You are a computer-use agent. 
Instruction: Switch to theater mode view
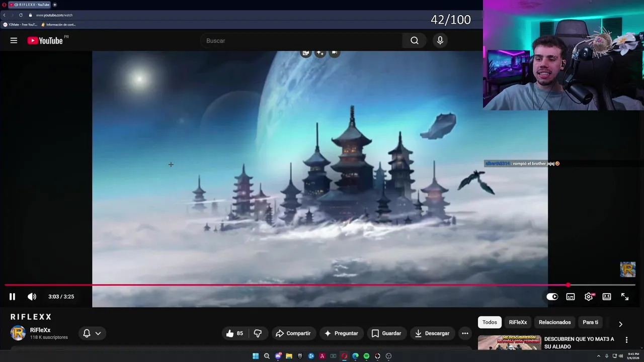tap(607, 297)
